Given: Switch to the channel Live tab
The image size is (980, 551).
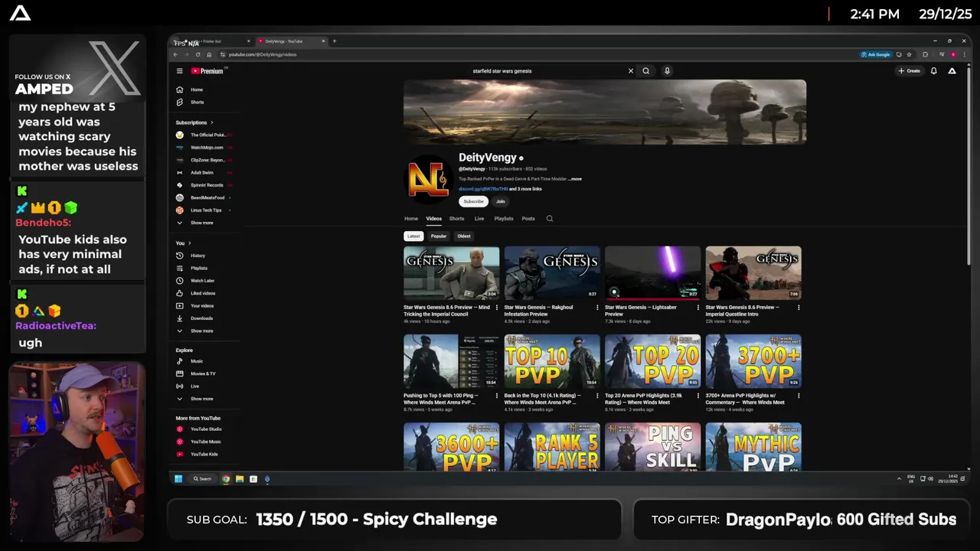Looking at the screenshot, I should tap(479, 219).
